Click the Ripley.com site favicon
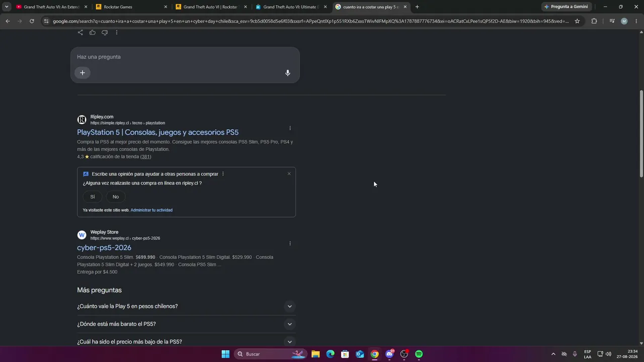The height and width of the screenshot is (362, 644). coord(82,120)
